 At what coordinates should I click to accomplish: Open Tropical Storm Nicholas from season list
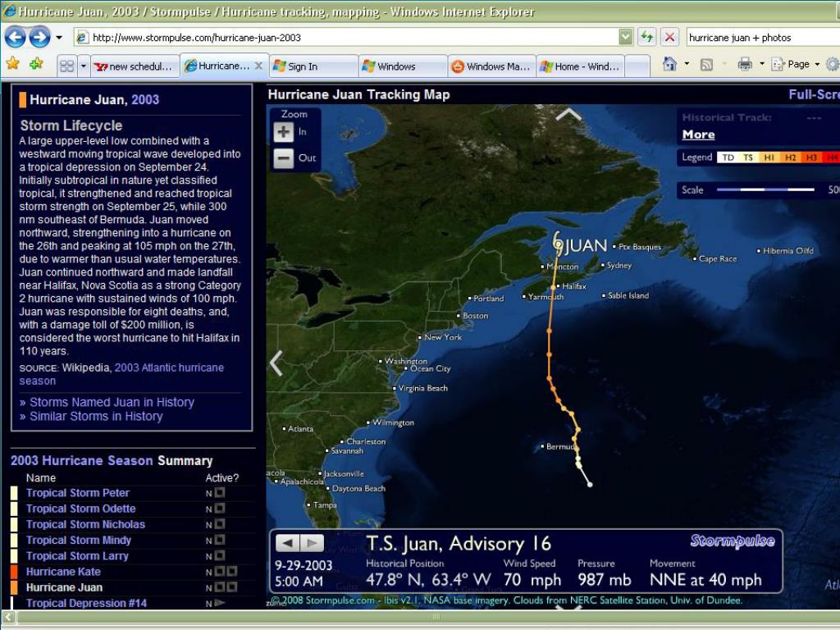pyautogui.click(x=85, y=524)
